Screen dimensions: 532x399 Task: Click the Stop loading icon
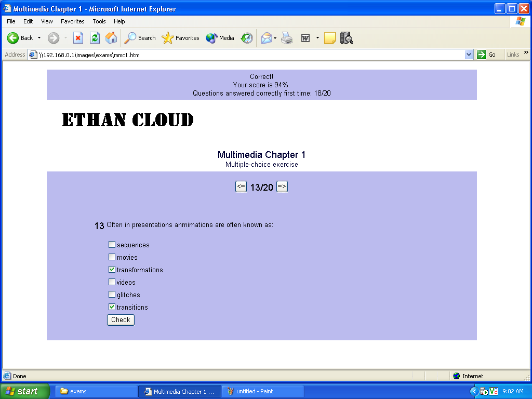78,38
